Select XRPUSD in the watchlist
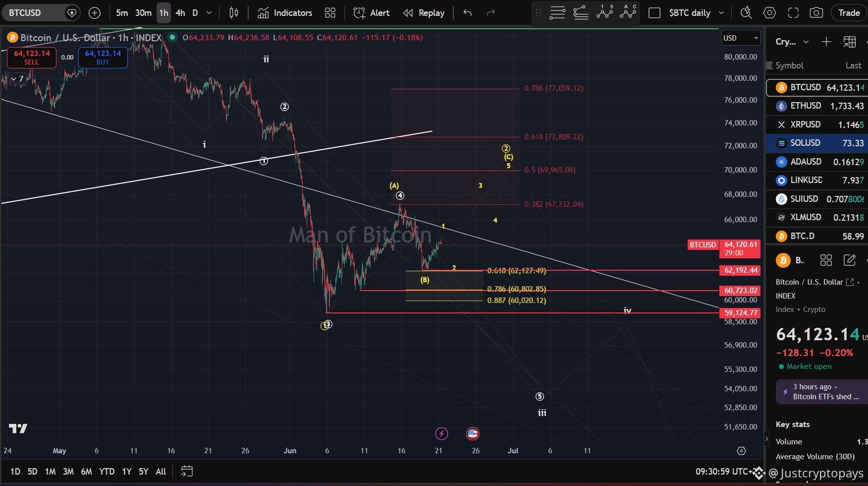The width and height of the screenshot is (868, 486). [x=817, y=124]
